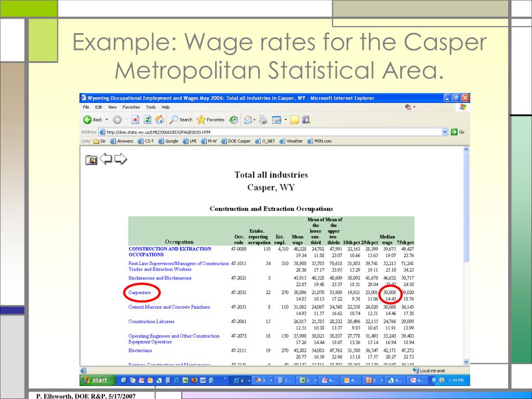Click the Print icon in toolbar
Screen dimensions: 532x399
(263, 120)
